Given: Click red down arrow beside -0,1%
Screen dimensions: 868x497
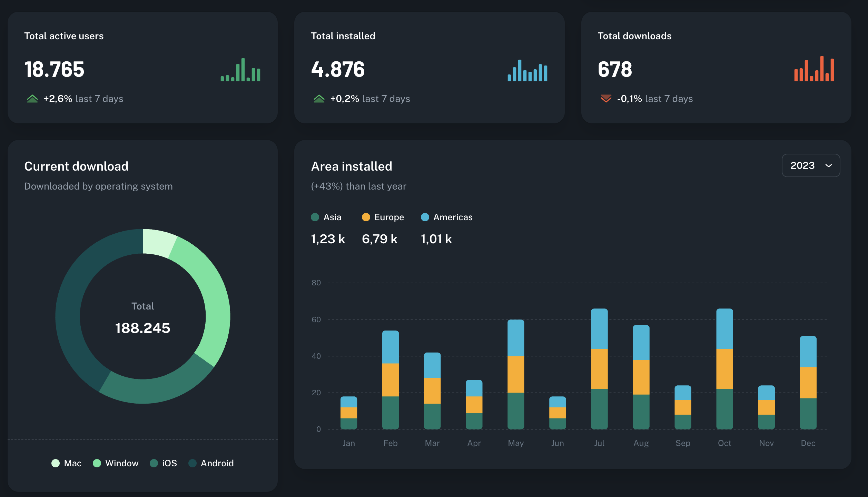Looking at the screenshot, I should 606,99.
